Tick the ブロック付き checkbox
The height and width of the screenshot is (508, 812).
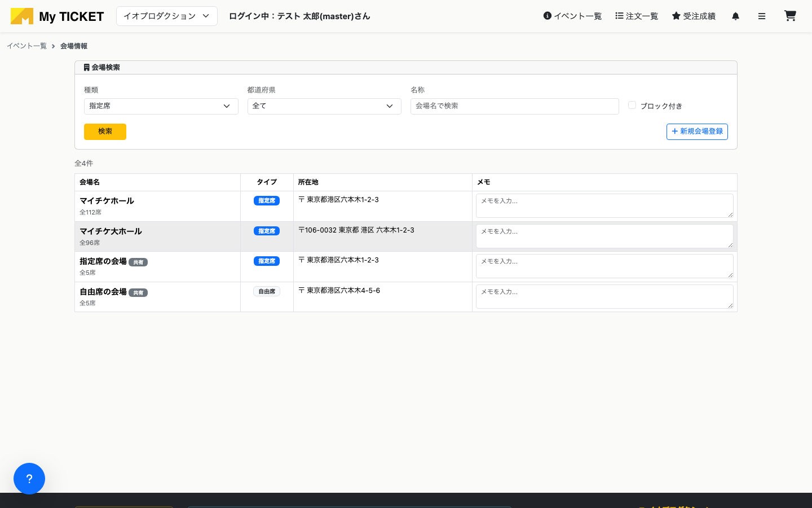pyautogui.click(x=632, y=105)
